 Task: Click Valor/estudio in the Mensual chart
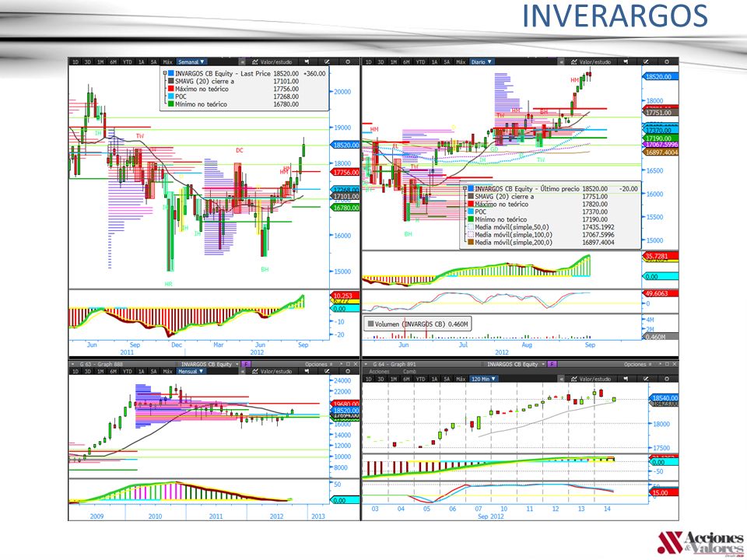tap(272, 372)
